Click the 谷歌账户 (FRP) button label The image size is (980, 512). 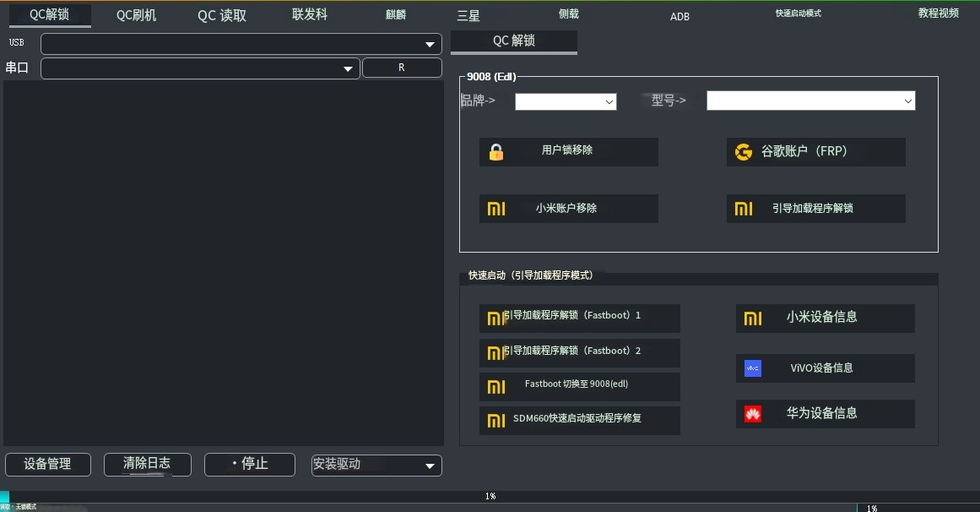tap(804, 151)
